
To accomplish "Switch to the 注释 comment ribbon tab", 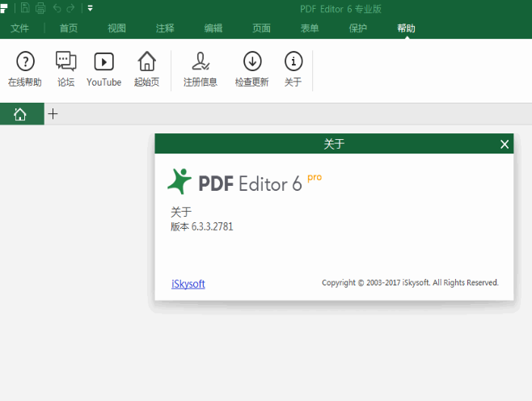I will (165, 28).
